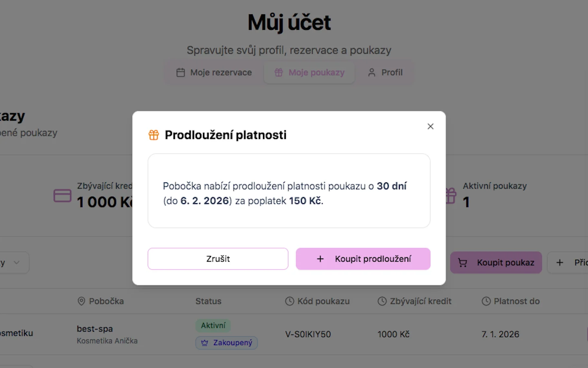Switch to the Moje rezervace tab
Screen dimensions: 588x368
pos(214,72)
